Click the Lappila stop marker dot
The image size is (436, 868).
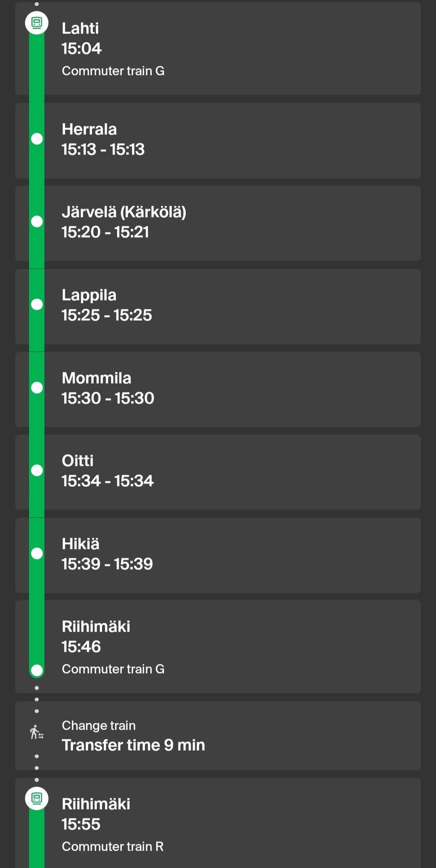(x=37, y=304)
